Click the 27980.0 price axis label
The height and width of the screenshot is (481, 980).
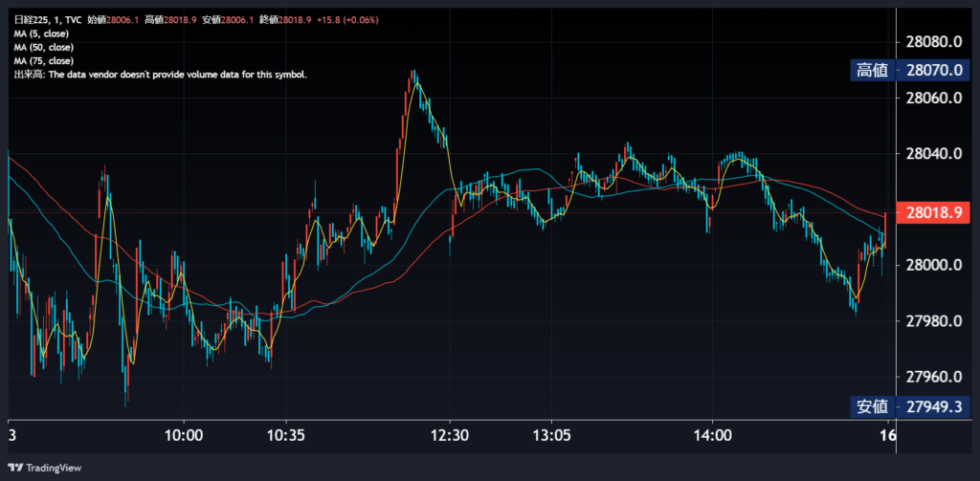pyautogui.click(x=934, y=321)
